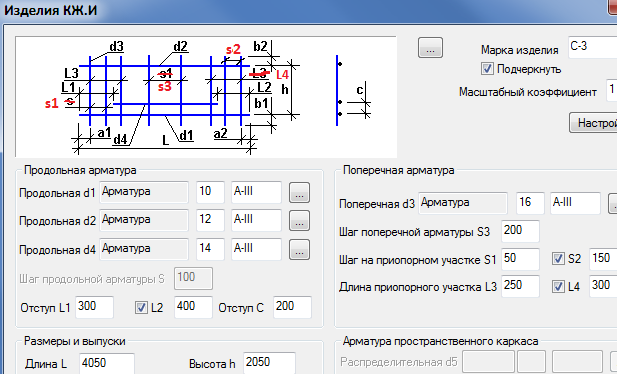Click the Шаг на приопорном участке S1 field
The image size is (617, 374).
(x=520, y=259)
